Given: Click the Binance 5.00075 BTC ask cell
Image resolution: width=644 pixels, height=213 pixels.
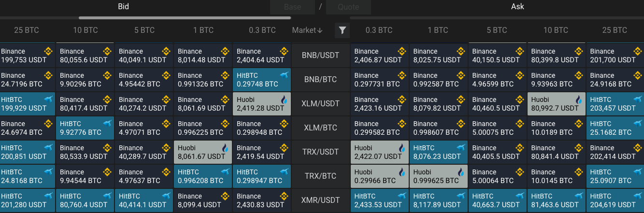Looking at the screenshot, I should pyautogui.click(x=498, y=128).
